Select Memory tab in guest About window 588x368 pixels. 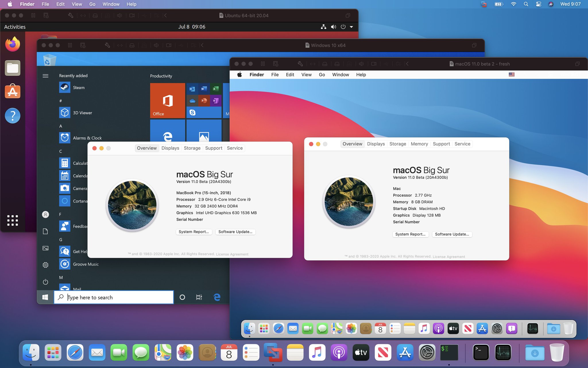pos(419,144)
